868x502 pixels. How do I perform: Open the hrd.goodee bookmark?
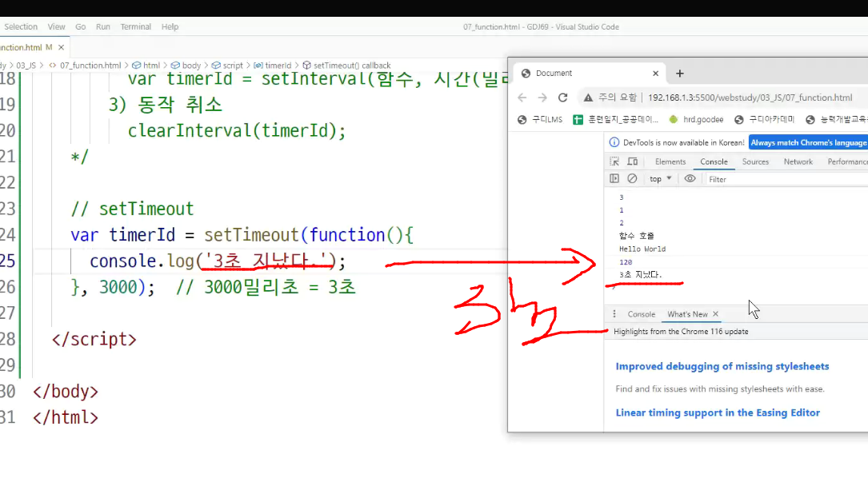tap(696, 119)
